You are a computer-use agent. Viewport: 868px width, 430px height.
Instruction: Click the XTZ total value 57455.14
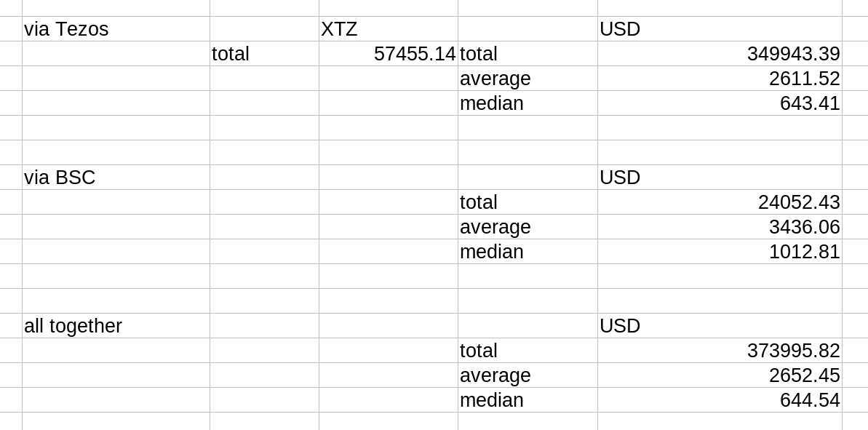(x=388, y=54)
